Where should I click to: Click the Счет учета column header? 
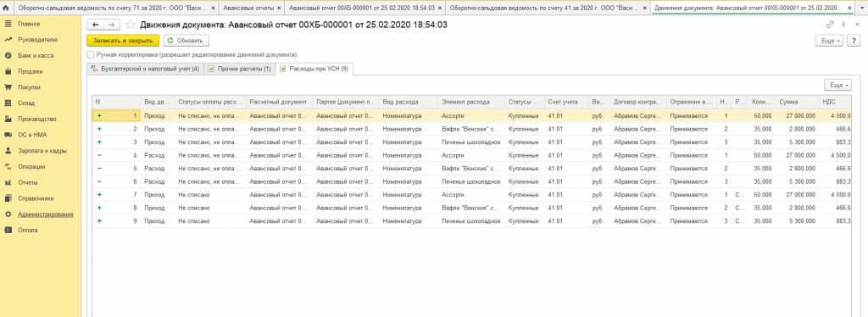click(566, 102)
